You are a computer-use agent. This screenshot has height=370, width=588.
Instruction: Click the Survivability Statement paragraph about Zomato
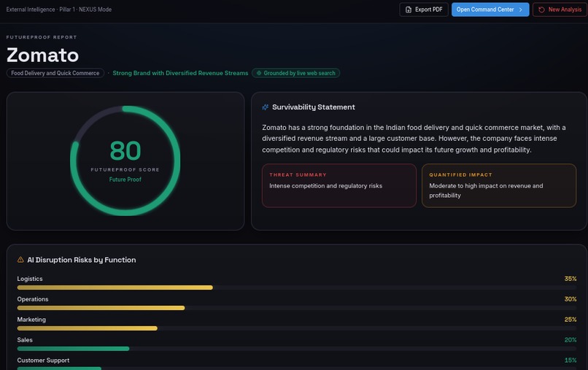coord(414,139)
